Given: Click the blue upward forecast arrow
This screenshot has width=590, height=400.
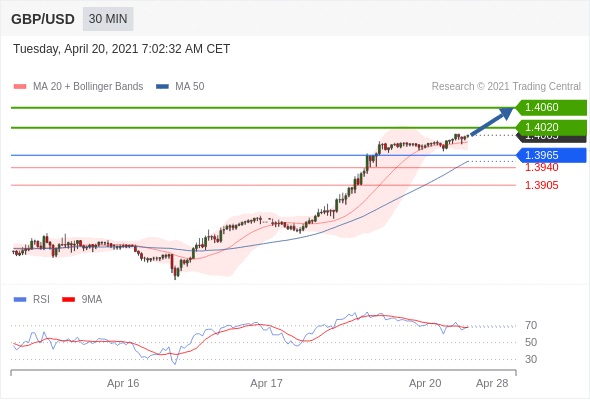Looking at the screenshot, I should coord(492,121).
